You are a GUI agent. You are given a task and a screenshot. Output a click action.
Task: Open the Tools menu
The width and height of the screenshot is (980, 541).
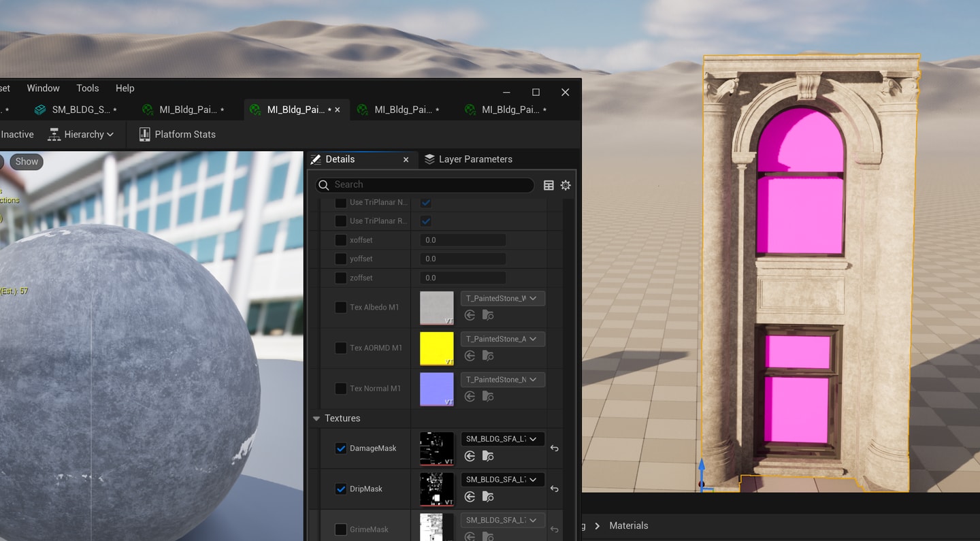[x=88, y=88]
